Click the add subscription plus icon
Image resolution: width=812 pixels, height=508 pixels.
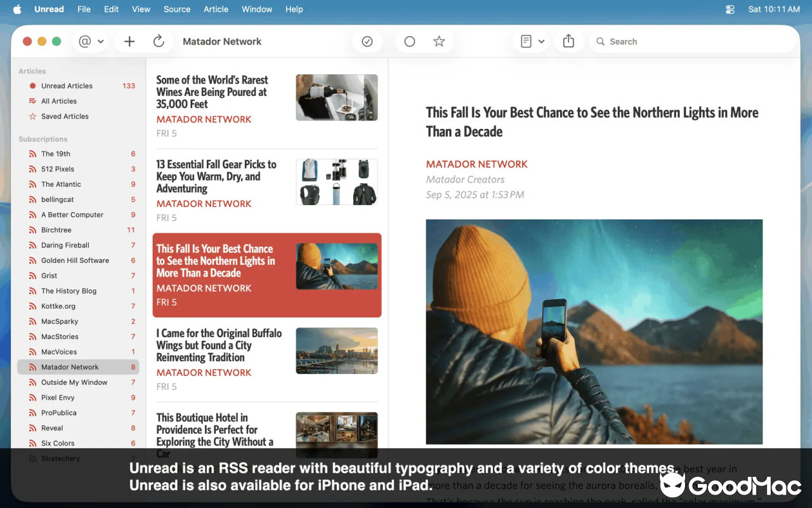tap(129, 41)
